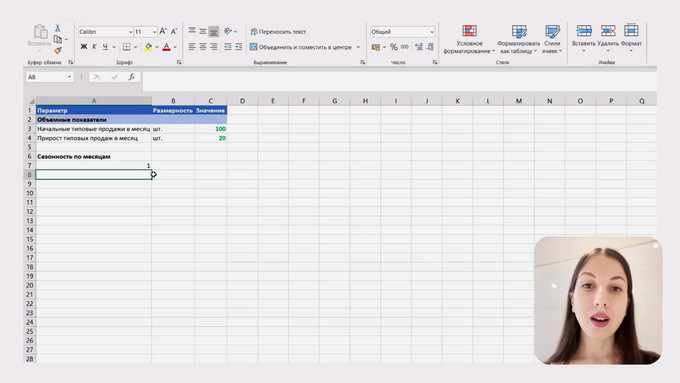
Task: Click the Format Painter brush icon
Action: (58, 51)
